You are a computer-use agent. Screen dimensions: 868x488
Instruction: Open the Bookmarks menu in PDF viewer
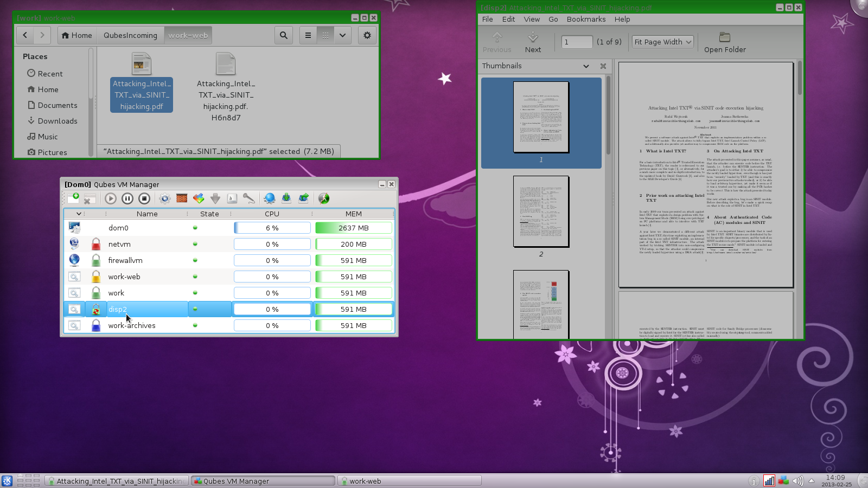586,19
